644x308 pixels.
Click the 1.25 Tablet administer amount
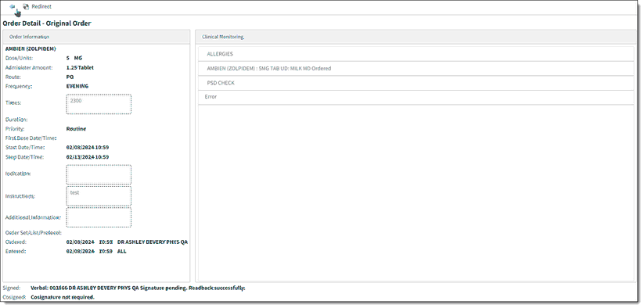[x=80, y=68]
